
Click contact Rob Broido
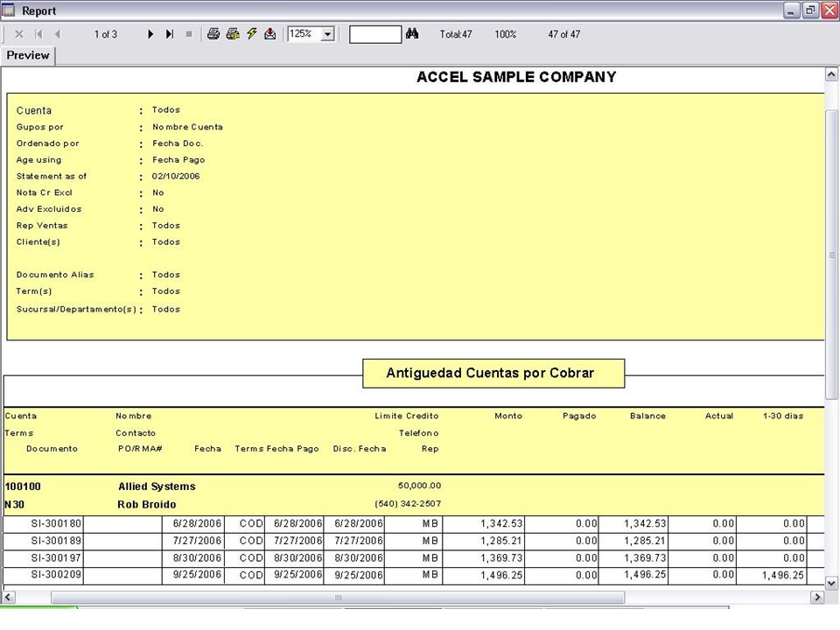[147, 505]
